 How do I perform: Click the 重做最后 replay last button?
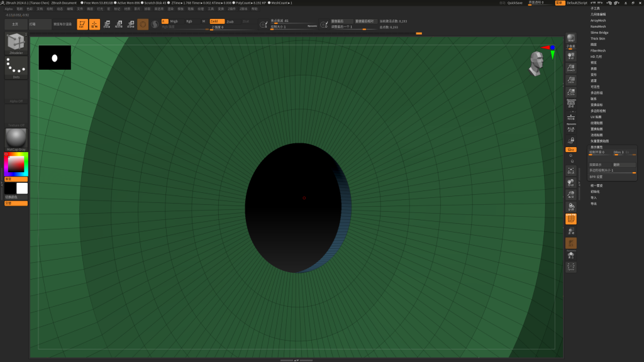pos(341,21)
